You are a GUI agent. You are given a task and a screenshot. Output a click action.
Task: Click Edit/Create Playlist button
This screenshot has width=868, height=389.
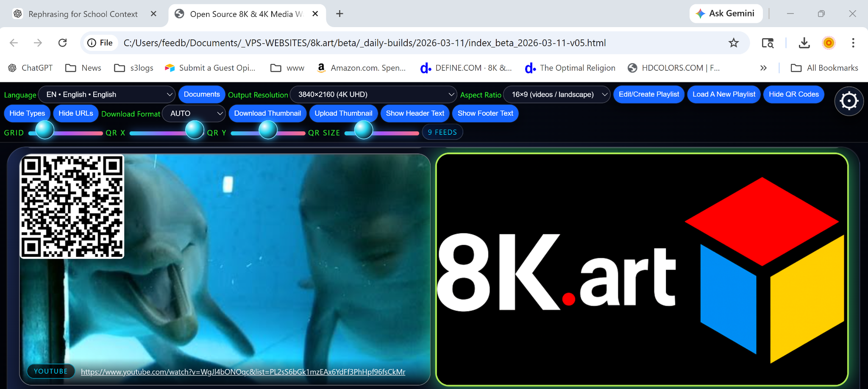click(649, 94)
